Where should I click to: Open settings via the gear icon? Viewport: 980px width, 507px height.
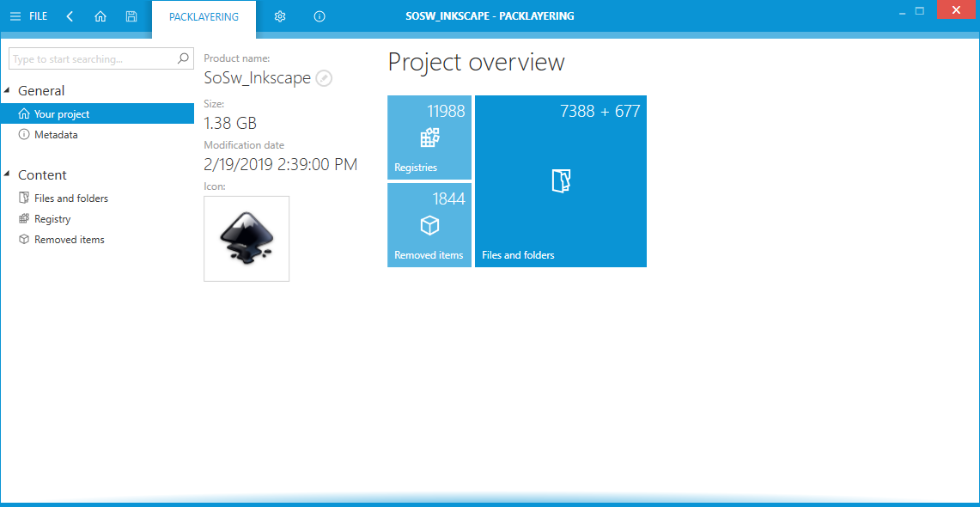tap(280, 17)
